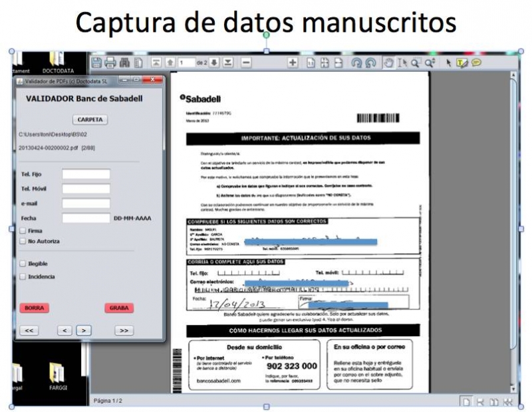Jump to the last file with >>
Viewport: 532px width, 412px height.
pos(124,330)
